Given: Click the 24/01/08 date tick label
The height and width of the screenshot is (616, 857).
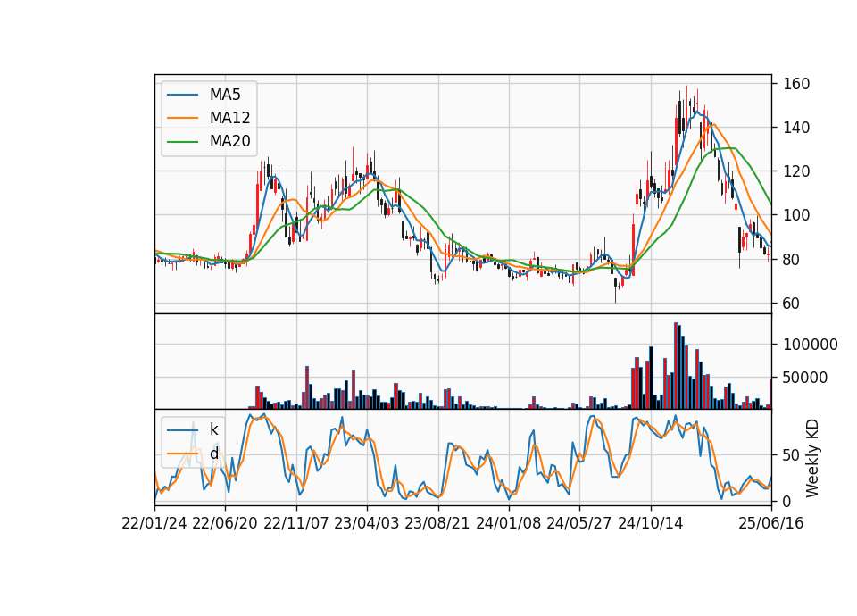Looking at the screenshot, I should [508, 524].
